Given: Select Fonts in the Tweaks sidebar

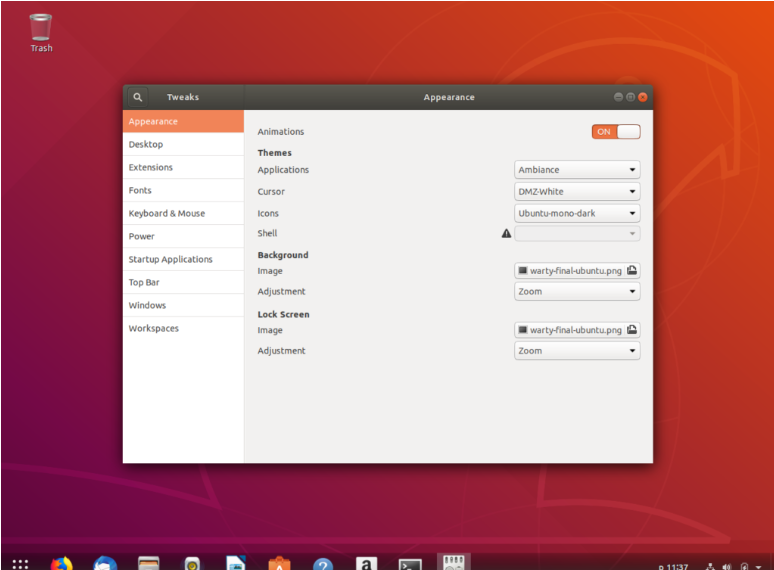Looking at the screenshot, I should point(183,190).
